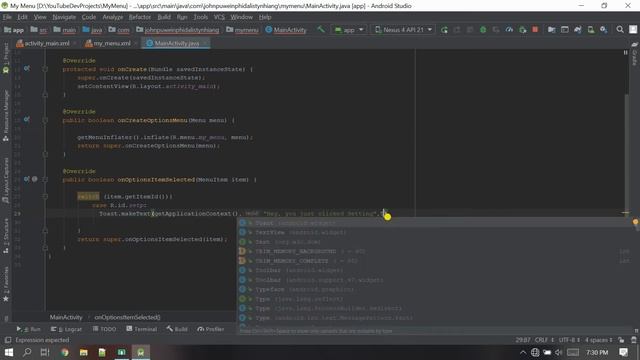This screenshot has height=360, width=640.
Task: Click the Debug app bug icon
Action: pyautogui.click(x=483, y=29)
